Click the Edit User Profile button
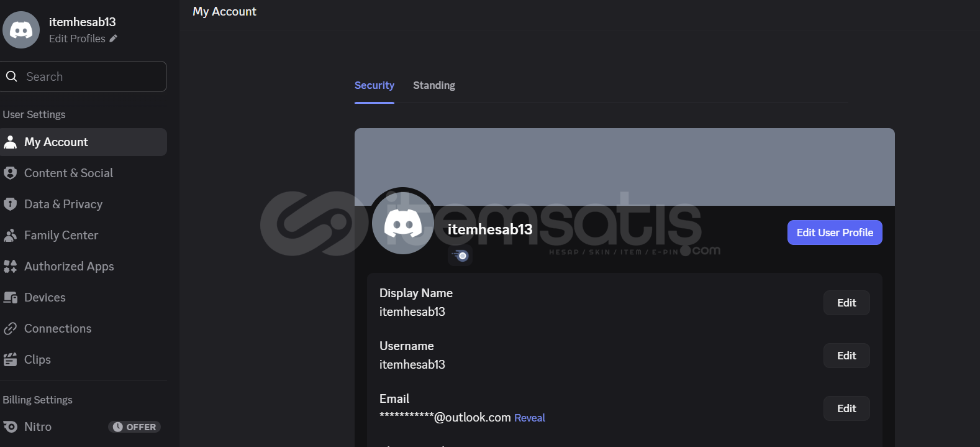Viewport: 980px width, 447px height. pos(835,233)
